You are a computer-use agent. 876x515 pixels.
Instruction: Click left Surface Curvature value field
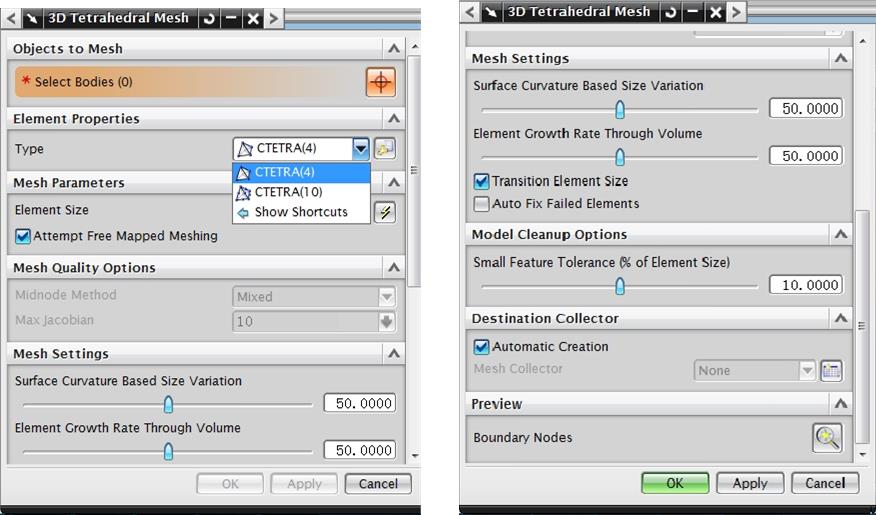pos(360,403)
